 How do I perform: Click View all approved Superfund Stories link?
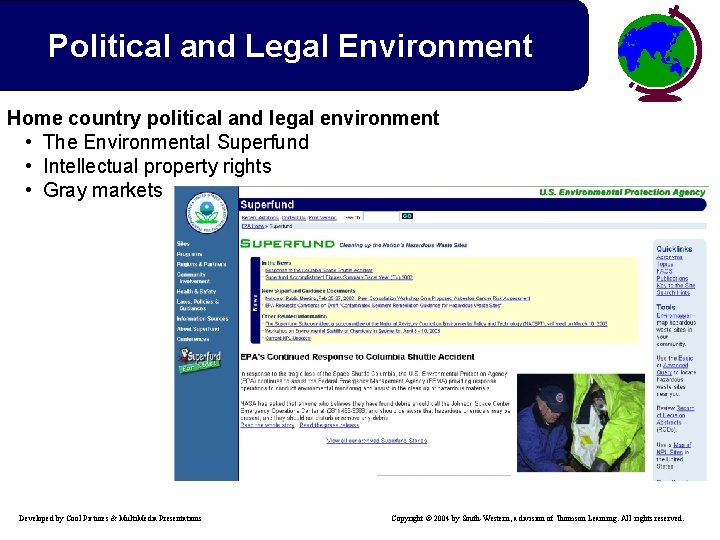tap(377, 441)
